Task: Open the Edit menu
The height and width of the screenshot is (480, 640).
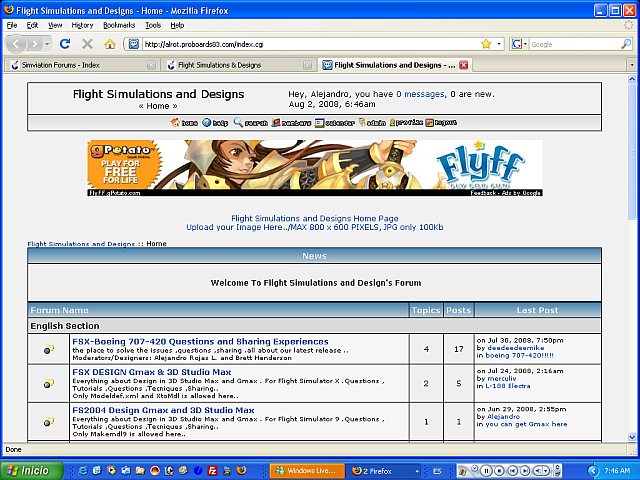Action: point(32,25)
